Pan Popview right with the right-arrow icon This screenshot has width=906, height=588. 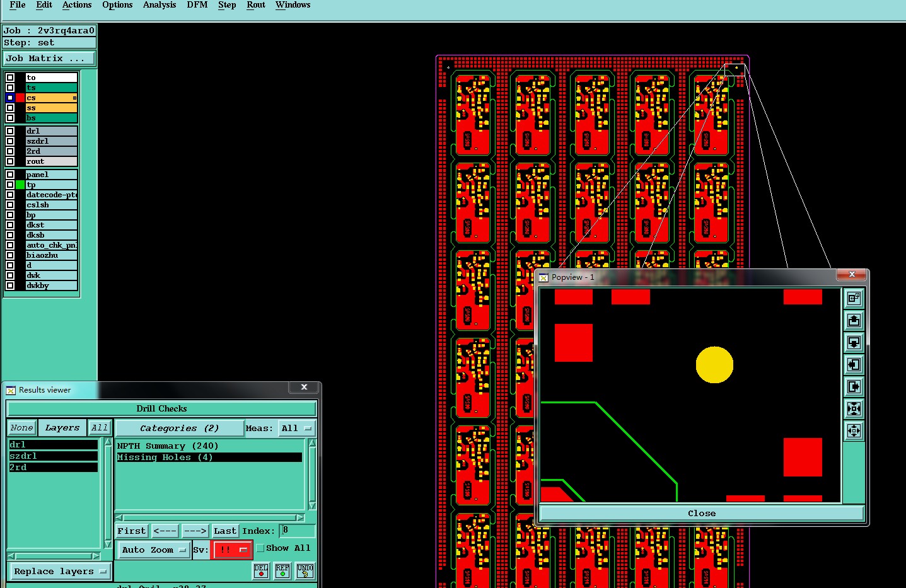(x=854, y=386)
